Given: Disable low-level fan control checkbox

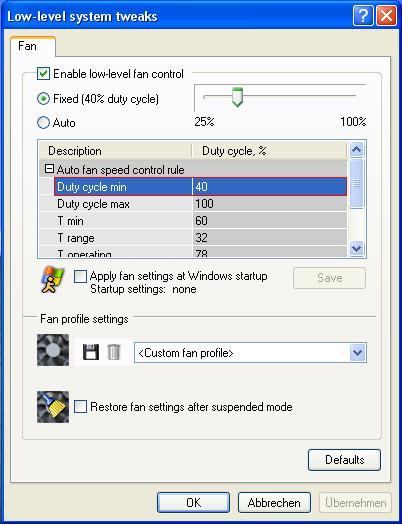Looking at the screenshot, I should click(43, 74).
